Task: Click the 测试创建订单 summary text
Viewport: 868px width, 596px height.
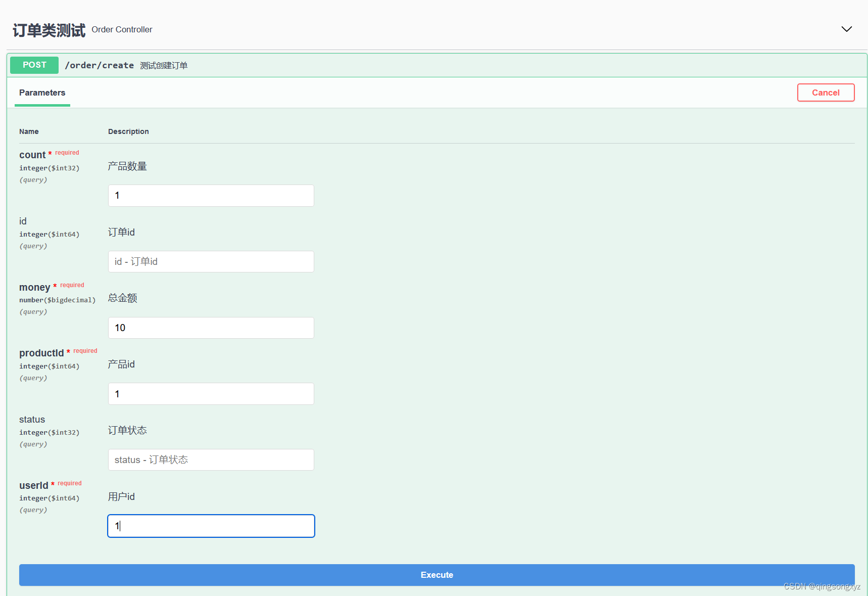Action: click(x=164, y=66)
